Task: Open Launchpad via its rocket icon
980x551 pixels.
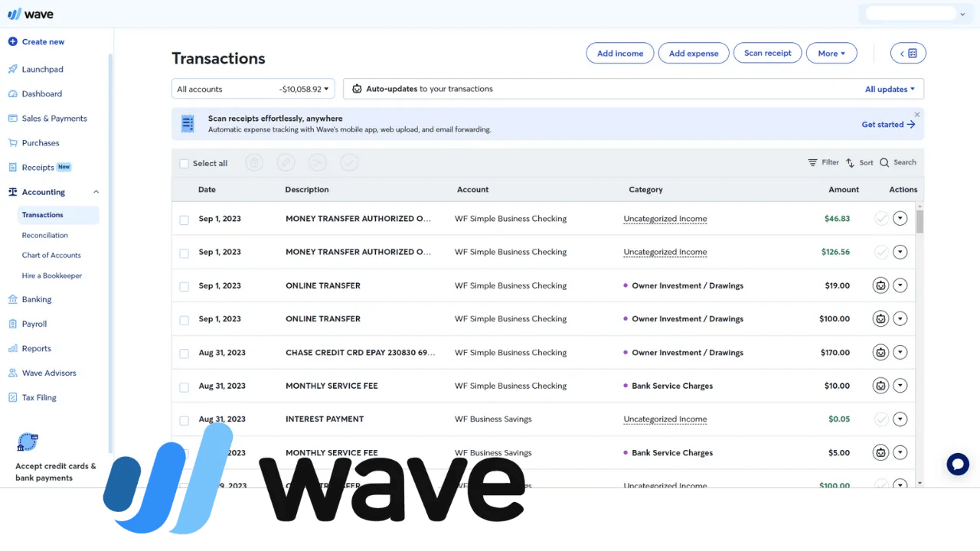Action: [x=12, y=69]
